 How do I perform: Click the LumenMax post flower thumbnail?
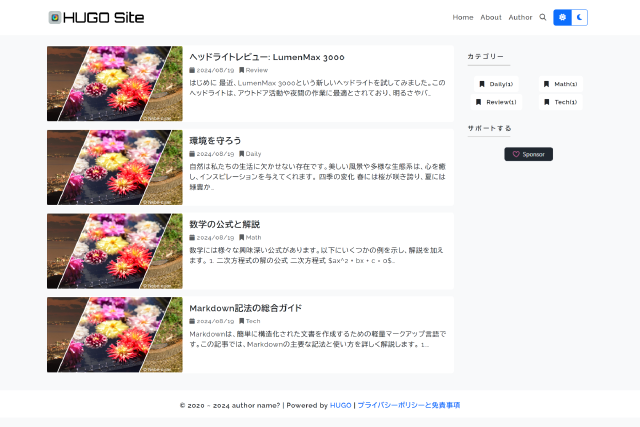(114, 84)
